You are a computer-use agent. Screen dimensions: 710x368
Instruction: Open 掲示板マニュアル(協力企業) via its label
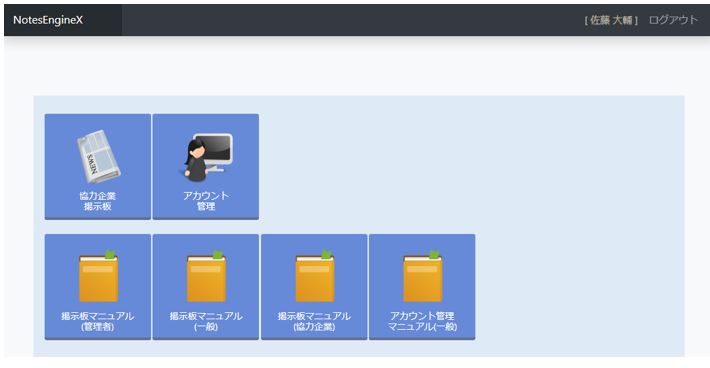coord(314,321)
